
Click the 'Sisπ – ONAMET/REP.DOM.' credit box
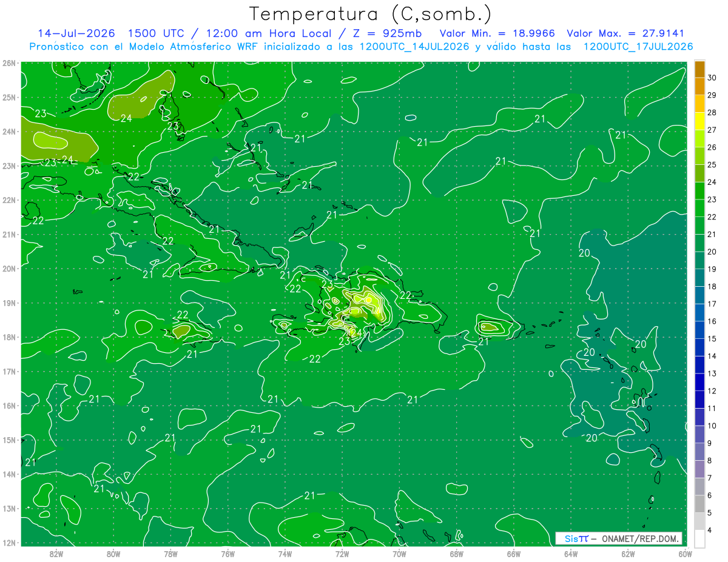[618, 539]
